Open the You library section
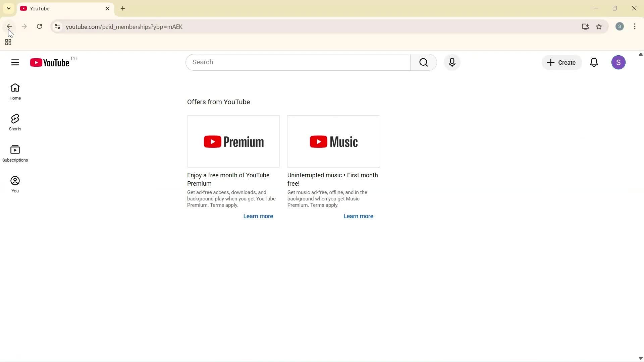Viewport: 644px width, 362px height. pyautogui.click(x=15, y=183)
